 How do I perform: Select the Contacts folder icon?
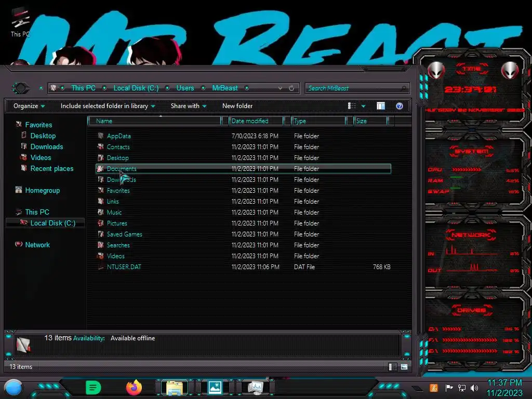[100, 147]
